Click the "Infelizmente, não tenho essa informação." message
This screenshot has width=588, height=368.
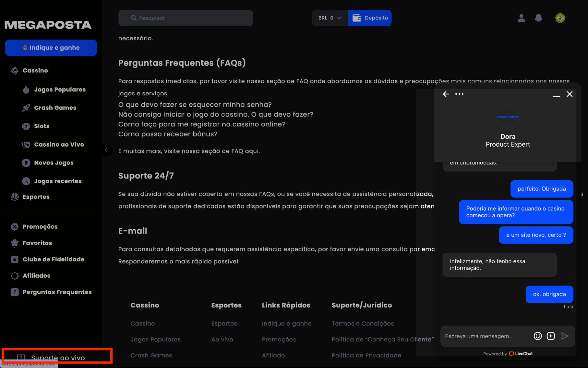click(x=499, y=265)
